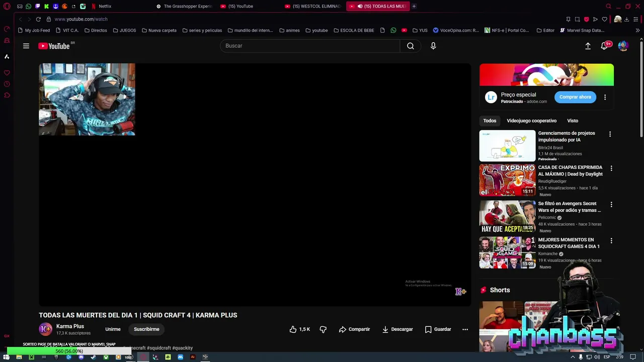Screen dimensions: 644x362
Task: Open ESCOLA DE BEBE bookmark folder
Action: point(354,30)
